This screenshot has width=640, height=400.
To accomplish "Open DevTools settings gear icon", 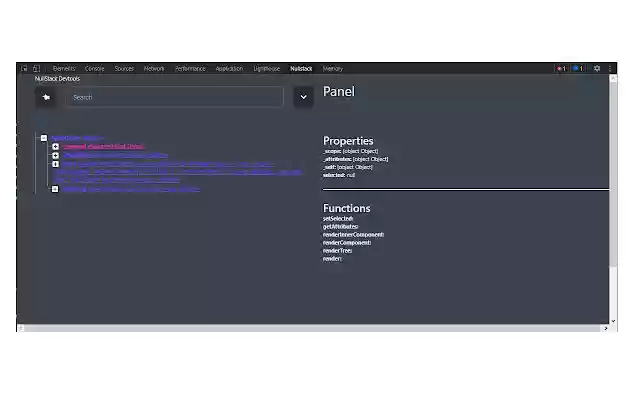I will pos(597,69).
